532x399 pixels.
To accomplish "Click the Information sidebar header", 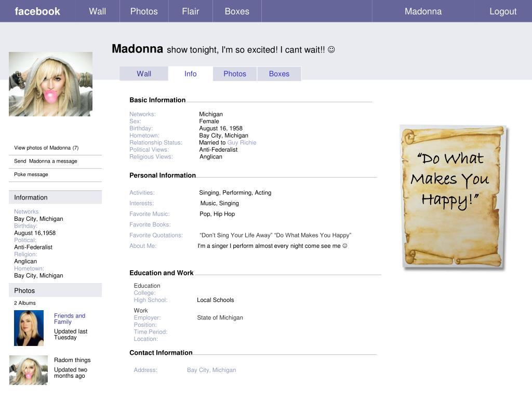I will click(x=55, y=197).
